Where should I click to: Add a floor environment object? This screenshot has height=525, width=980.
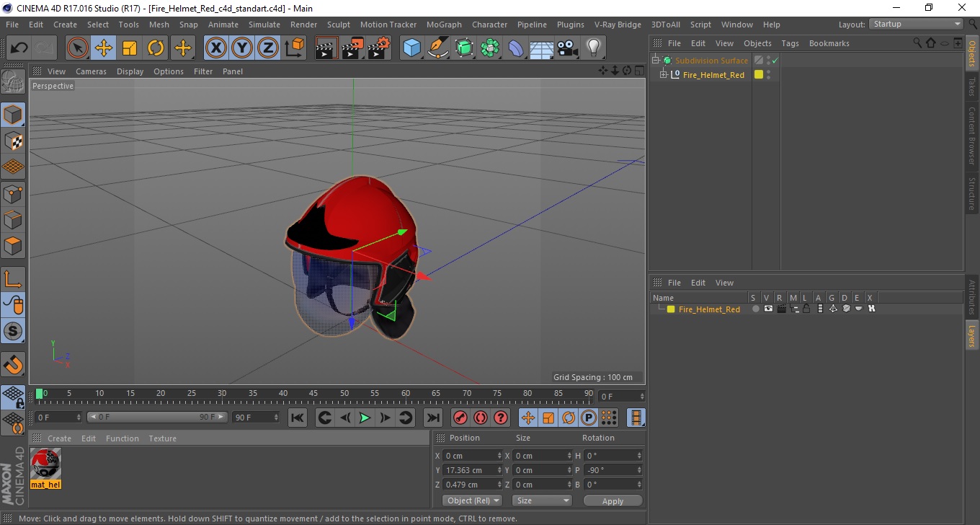coord(542,48)
